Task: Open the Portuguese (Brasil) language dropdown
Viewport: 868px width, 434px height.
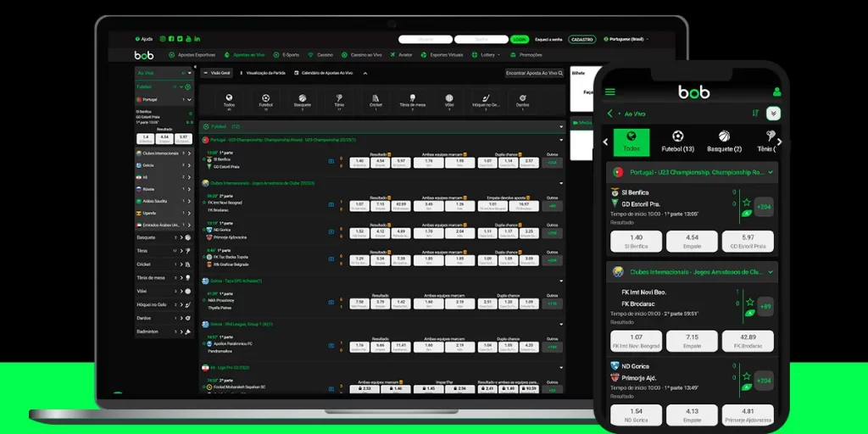Action: [626, 39]
